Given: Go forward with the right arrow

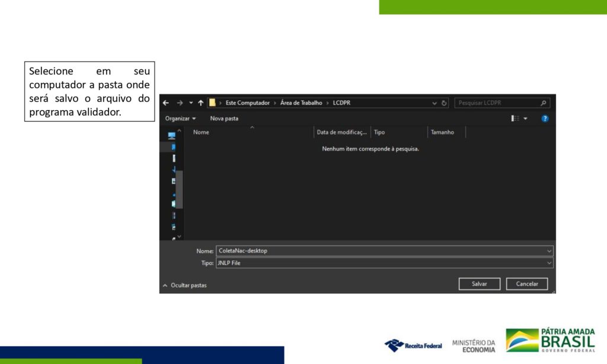Looking at the screenshot, I should click(x=180, y=103).
